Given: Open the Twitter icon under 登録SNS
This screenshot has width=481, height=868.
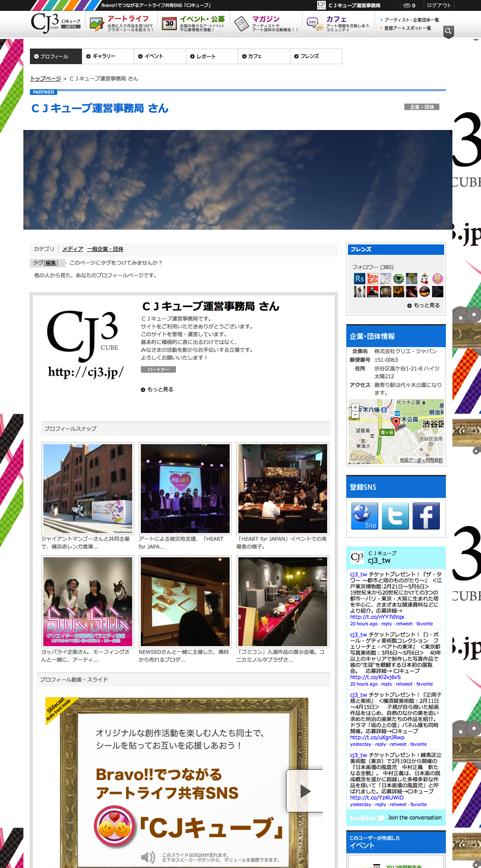Looking at the screenshot, I should (x=395, y=516).
